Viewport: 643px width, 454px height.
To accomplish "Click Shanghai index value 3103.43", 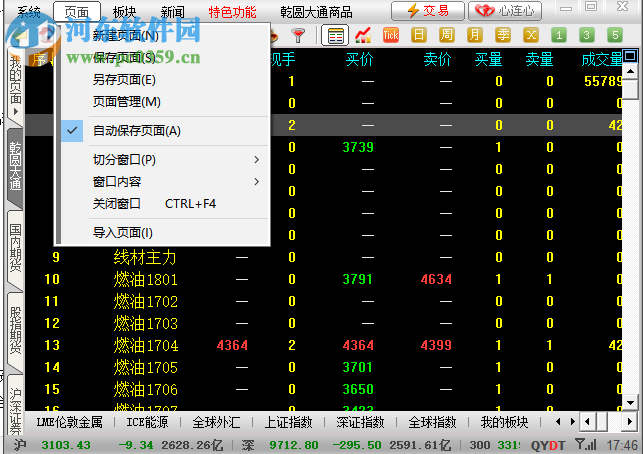I will pyautogui.click(x=66, y=445).
